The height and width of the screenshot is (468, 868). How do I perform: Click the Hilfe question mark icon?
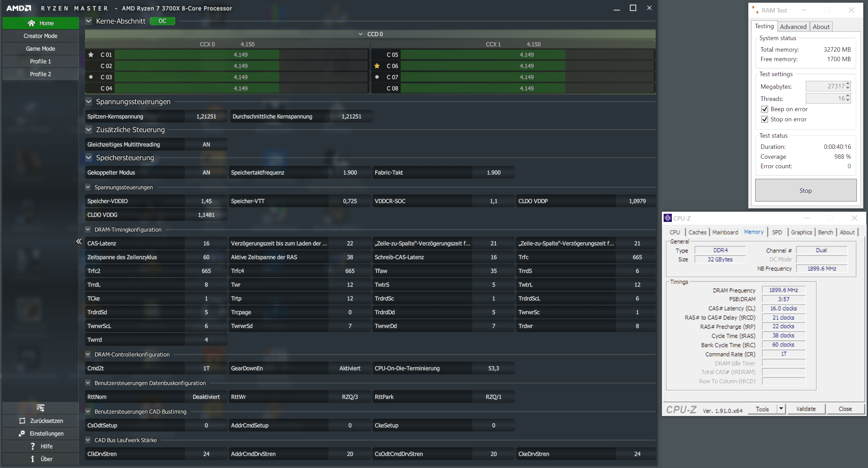point(33,446)
